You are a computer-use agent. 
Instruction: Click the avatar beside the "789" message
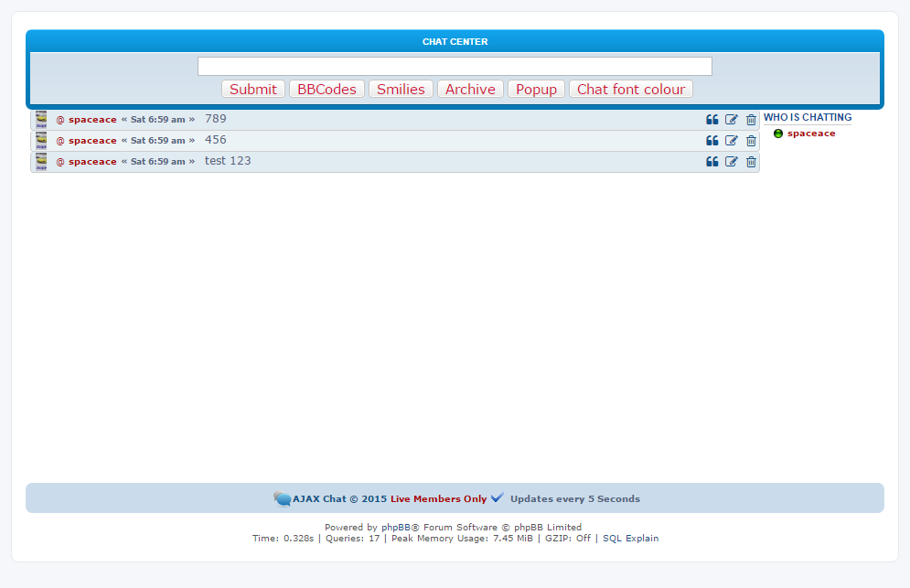click(x=41, y=120)
